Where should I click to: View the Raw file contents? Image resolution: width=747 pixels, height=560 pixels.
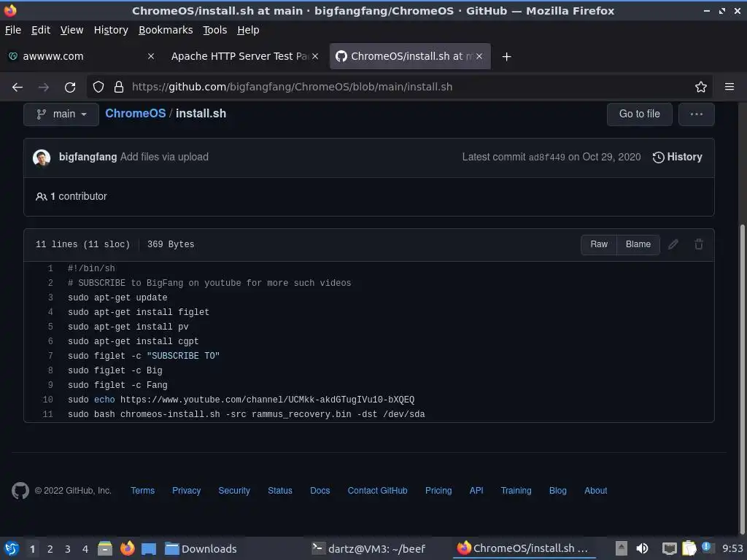(x=599, y=244)
